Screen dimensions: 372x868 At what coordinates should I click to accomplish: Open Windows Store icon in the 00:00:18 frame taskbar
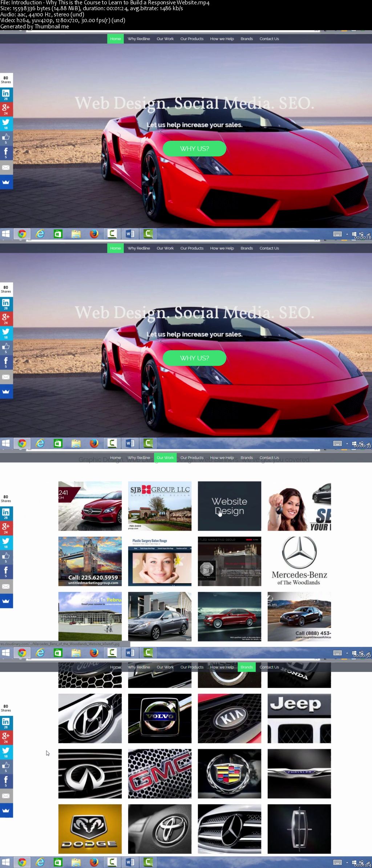point(58,234)
